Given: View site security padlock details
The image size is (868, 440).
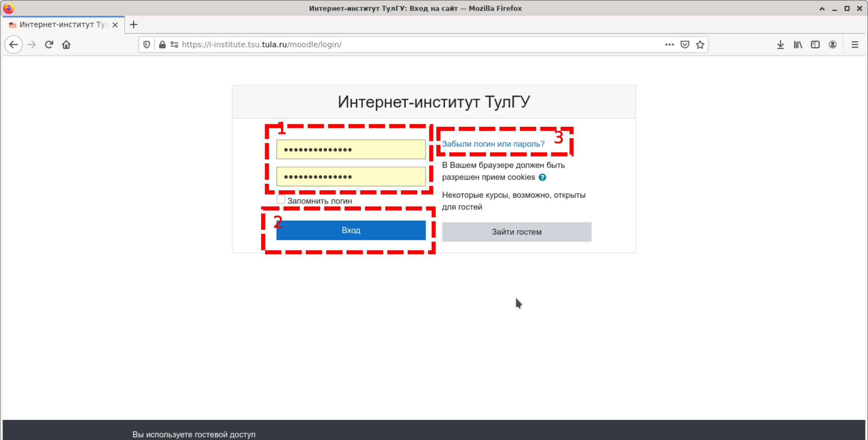Looking at the screenshot, I should [x=162, y=45].
